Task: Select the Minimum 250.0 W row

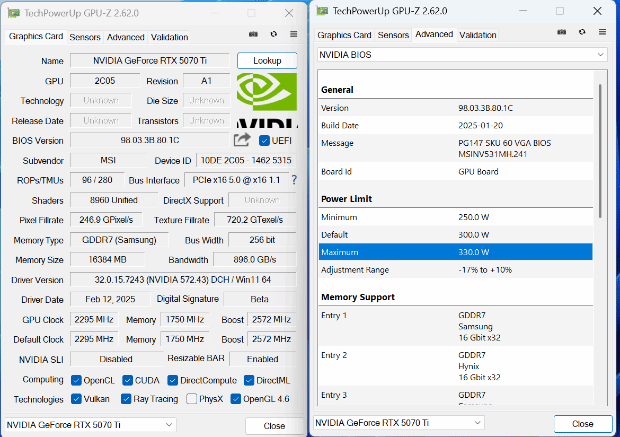Action: click(x=456, y=217)
